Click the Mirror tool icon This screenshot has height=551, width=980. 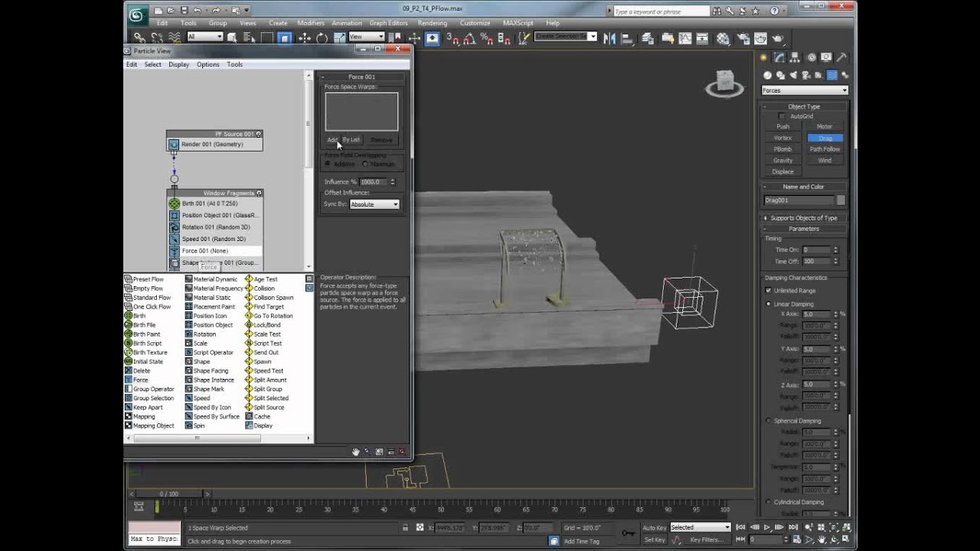[x=610, y=37]
